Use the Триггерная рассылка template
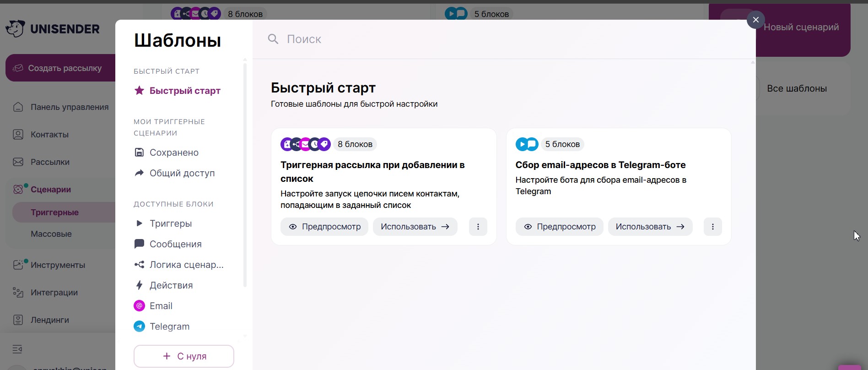 click(x=415, y=227)
